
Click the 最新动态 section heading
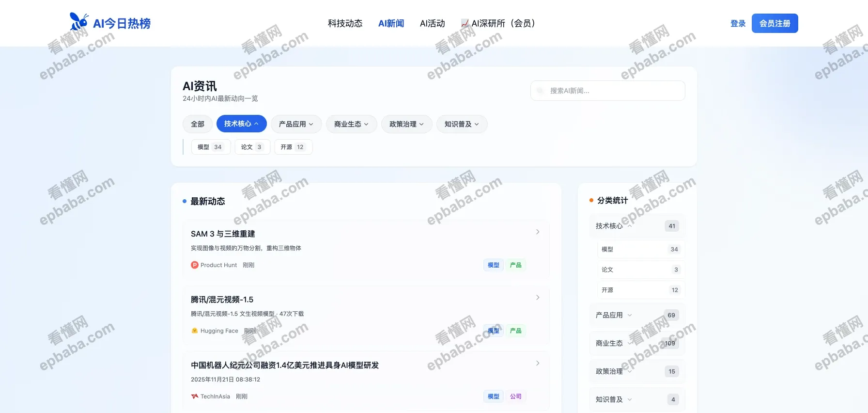pyautogui.click(x=208, y=201)
